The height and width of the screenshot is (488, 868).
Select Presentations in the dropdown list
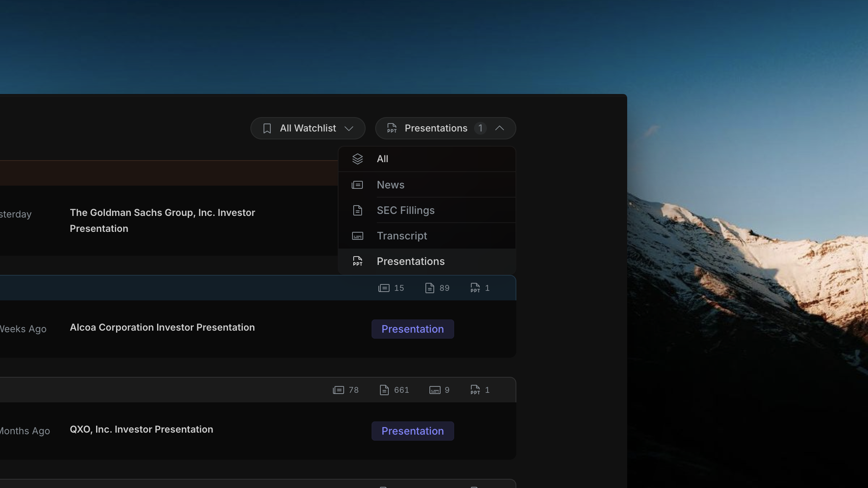pos(427,261)
